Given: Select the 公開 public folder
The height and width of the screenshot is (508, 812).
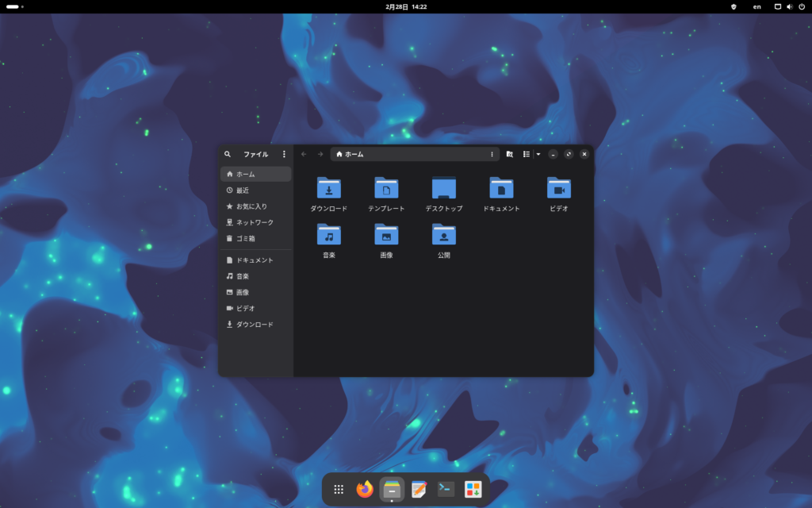Looking at the screenshot, I should coord(444,235).
